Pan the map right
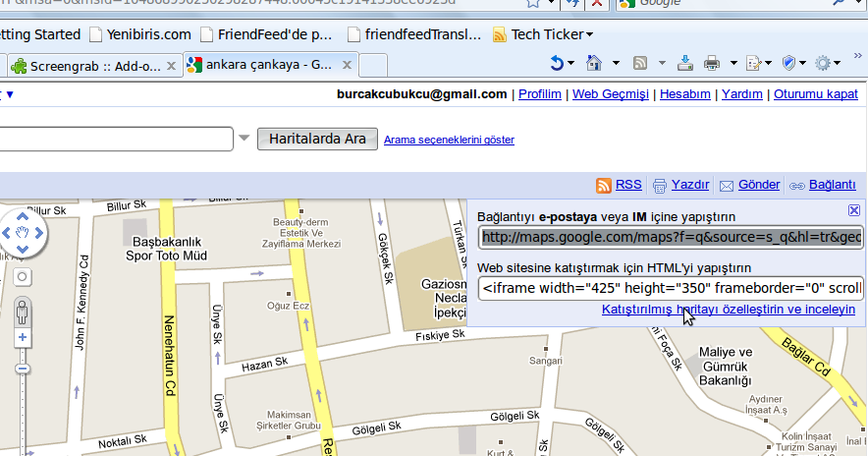868x456 pixels. tap(38, 233)
